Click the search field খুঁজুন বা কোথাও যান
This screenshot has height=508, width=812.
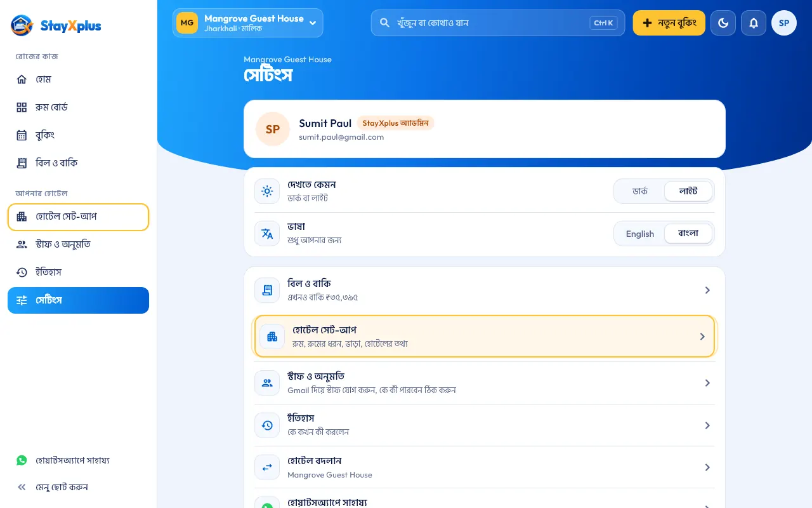498,23
